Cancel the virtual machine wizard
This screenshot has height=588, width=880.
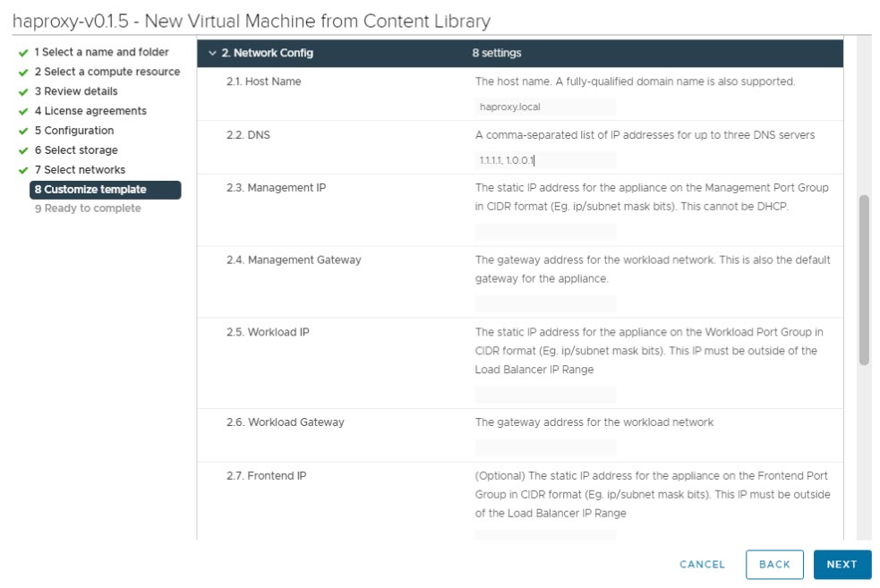tap(702, 565)
